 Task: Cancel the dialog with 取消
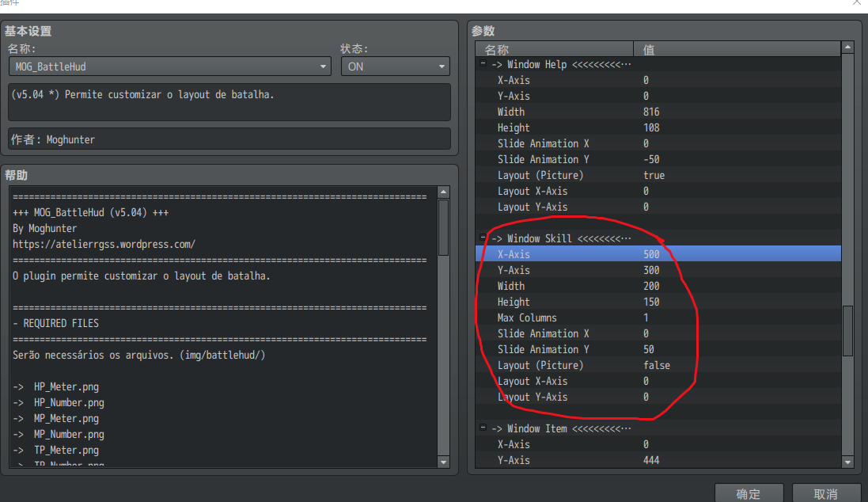coord(826,493)
